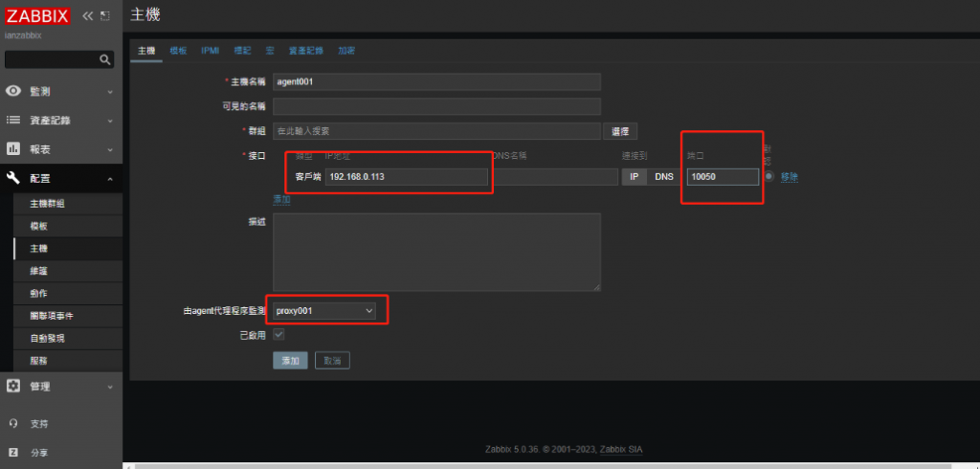Click the 選擇 group button
Viewport: 980px width, 469px height.
(620, 131)
